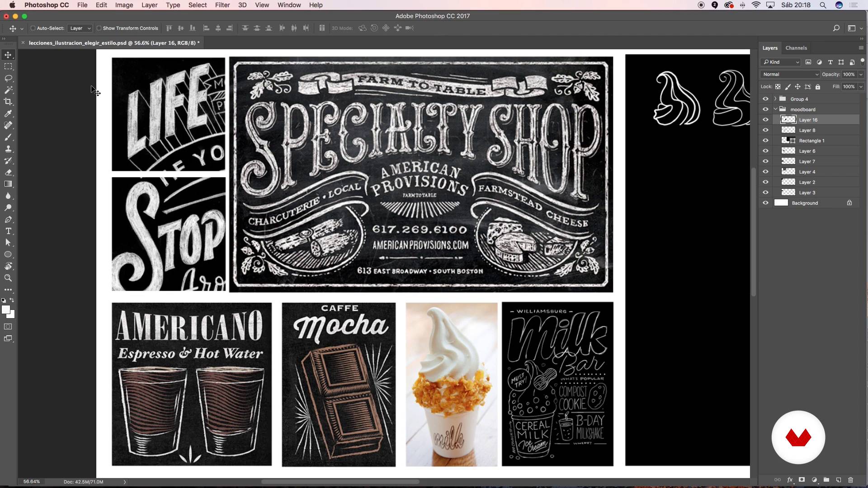
Task: Toggle lock transparent pixels button
Action: click(x=778, y=87)
